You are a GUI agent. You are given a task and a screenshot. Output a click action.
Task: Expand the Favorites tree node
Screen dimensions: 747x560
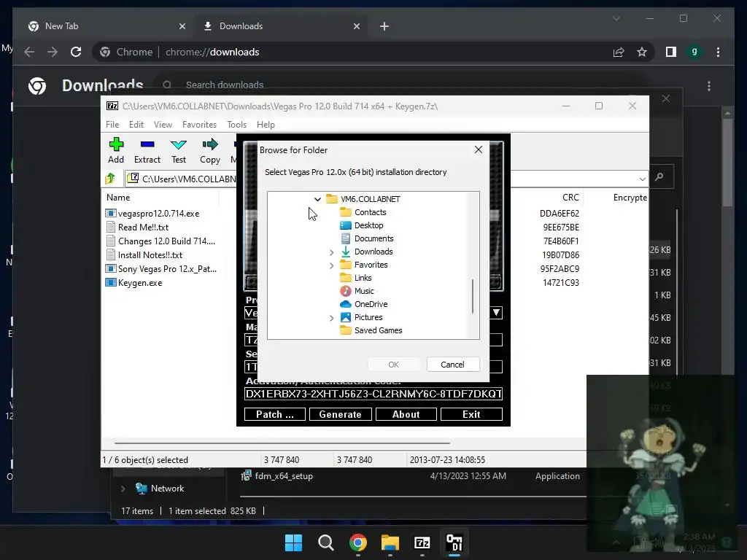(332, 265)
